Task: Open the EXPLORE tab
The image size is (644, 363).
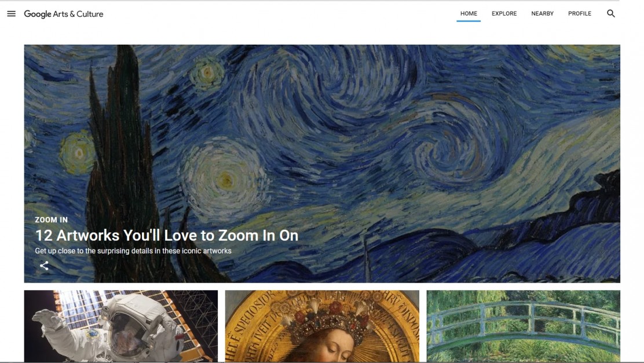Action: [504, 13]
